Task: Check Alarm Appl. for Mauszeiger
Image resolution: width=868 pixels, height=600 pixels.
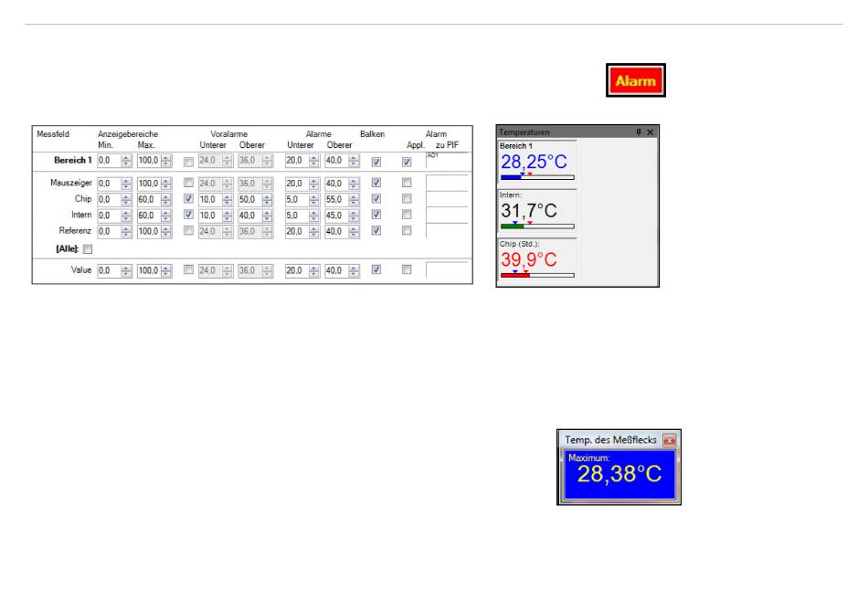Action: 407,182
